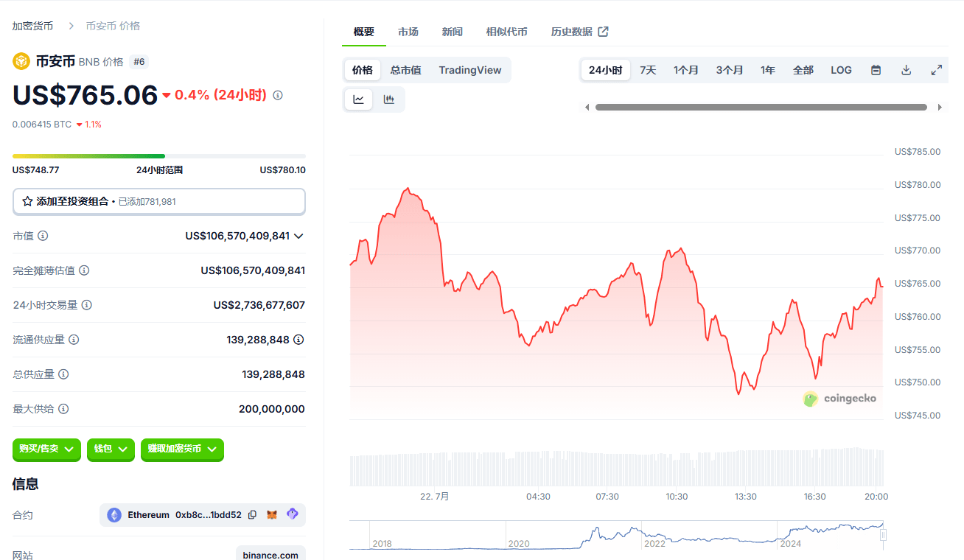Click the BNB coin logo icon
964x560 pixels.
coord(21,61)
